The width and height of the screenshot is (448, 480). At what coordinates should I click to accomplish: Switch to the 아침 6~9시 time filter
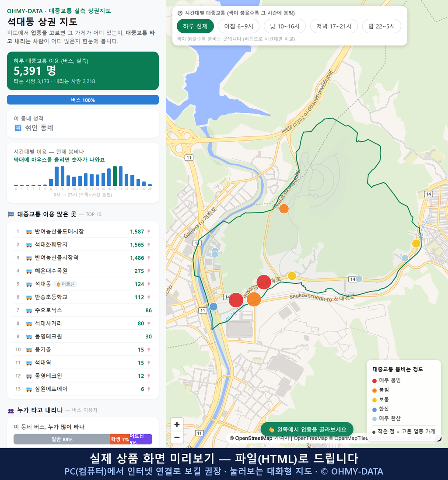239,26
